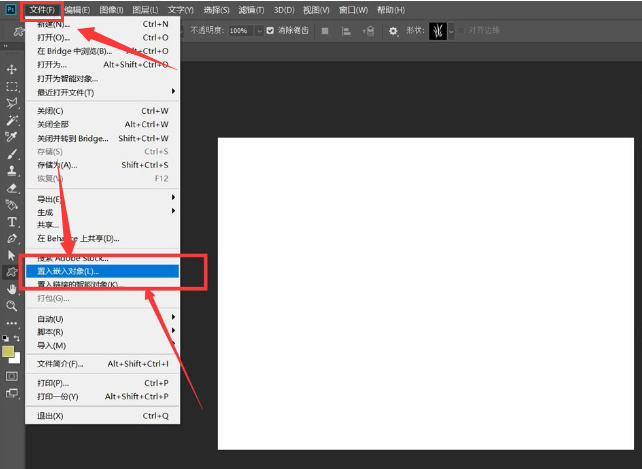The image size is (642, 469).
Task: Choose the Eraser tool
Action: [12, 188]
